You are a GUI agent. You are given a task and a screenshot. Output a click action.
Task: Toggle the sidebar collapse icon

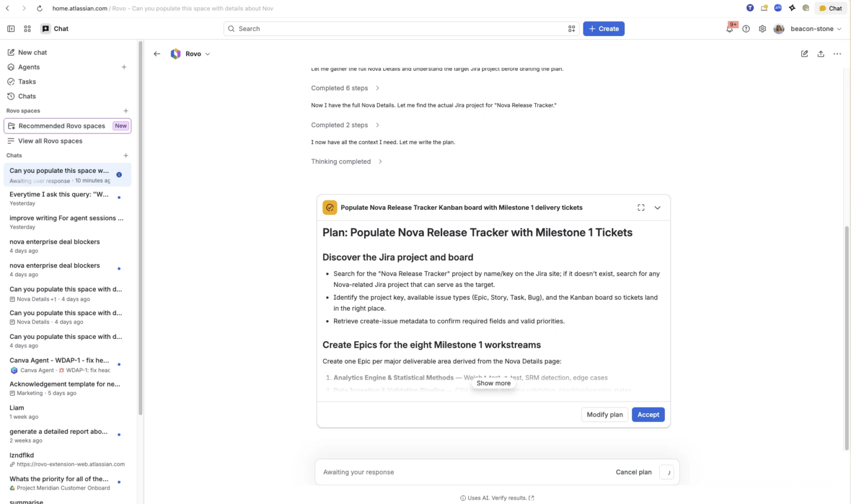click(11, 29)
